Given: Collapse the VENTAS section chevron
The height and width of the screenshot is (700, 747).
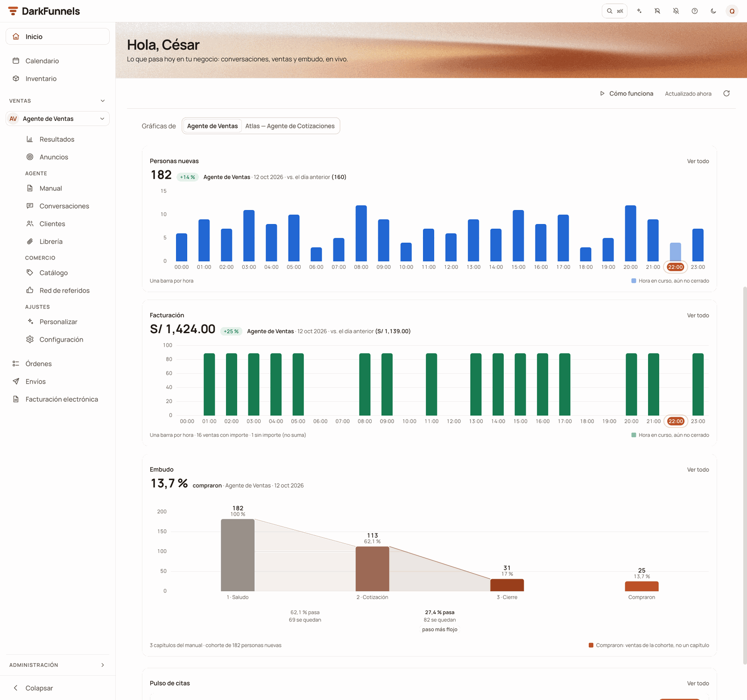Looking at the screenshot, I should [x=103, y=101].
